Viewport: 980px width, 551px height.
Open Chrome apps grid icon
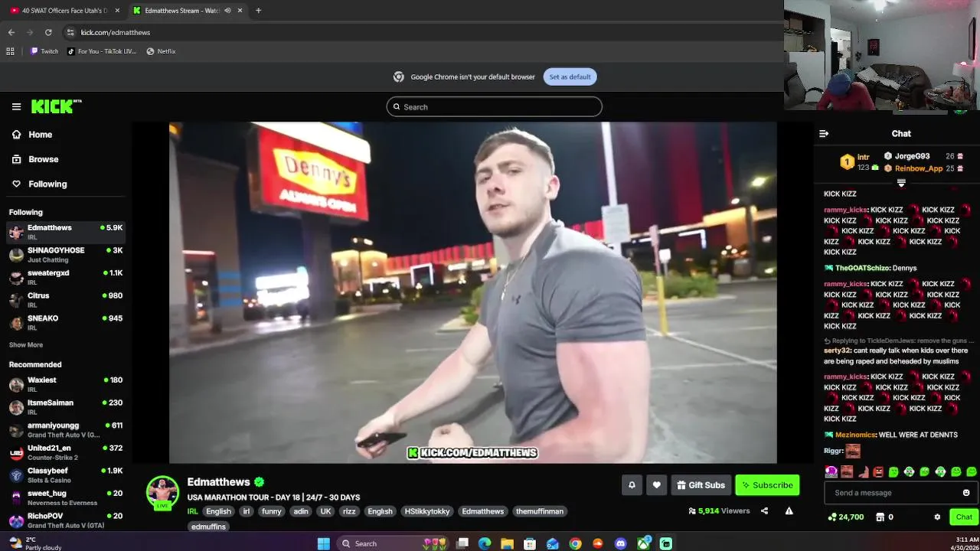[10, 51]
